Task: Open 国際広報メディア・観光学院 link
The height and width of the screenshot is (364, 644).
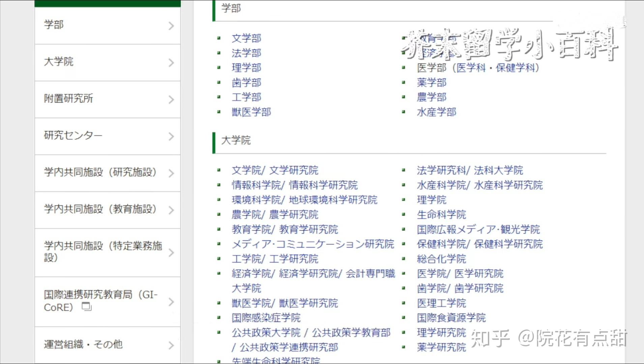Action: point(478,230)
